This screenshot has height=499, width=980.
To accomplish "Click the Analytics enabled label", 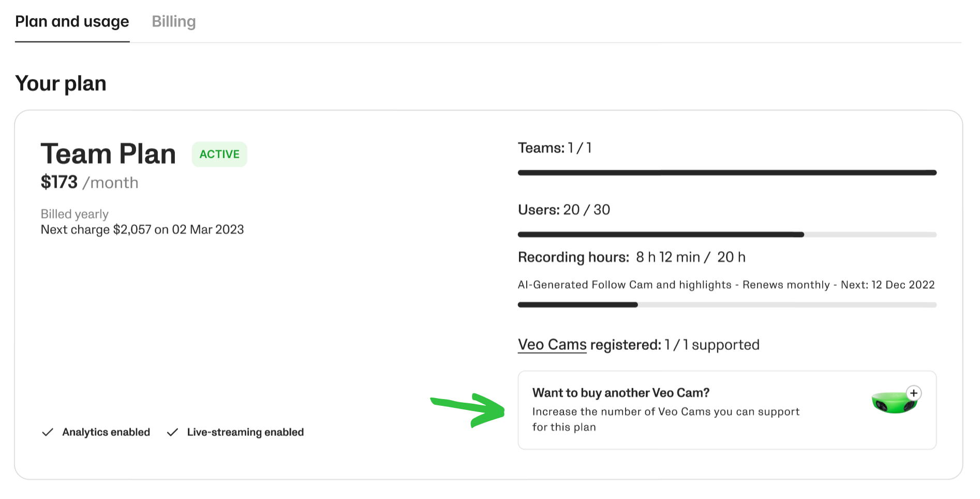I will click(x=106, y=432).
